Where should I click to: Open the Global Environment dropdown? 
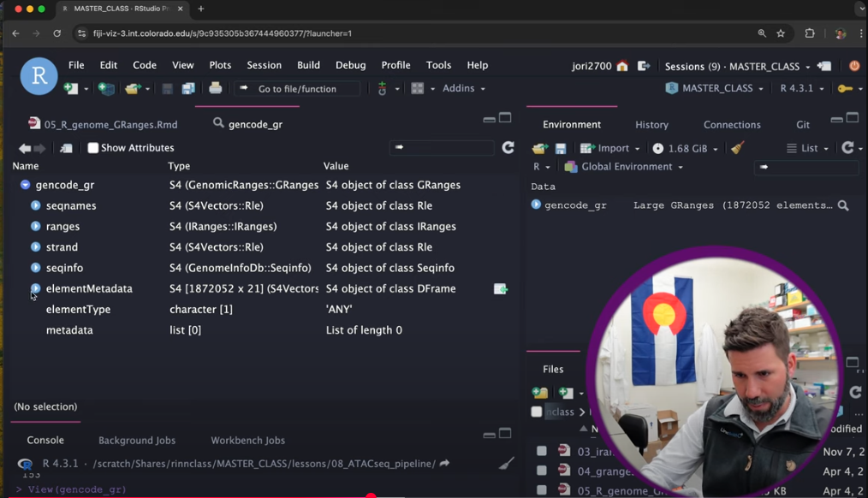[624, 167]
